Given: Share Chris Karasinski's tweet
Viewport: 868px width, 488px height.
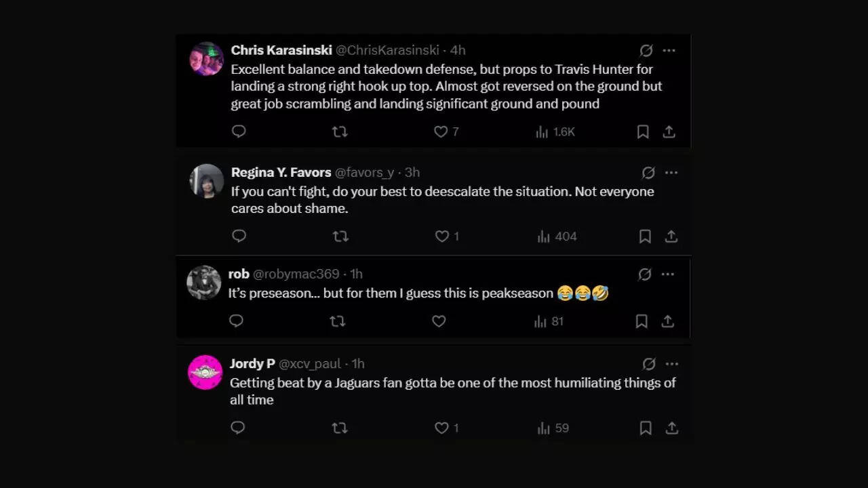Looking at the screenshot, I should pos(669,131).
